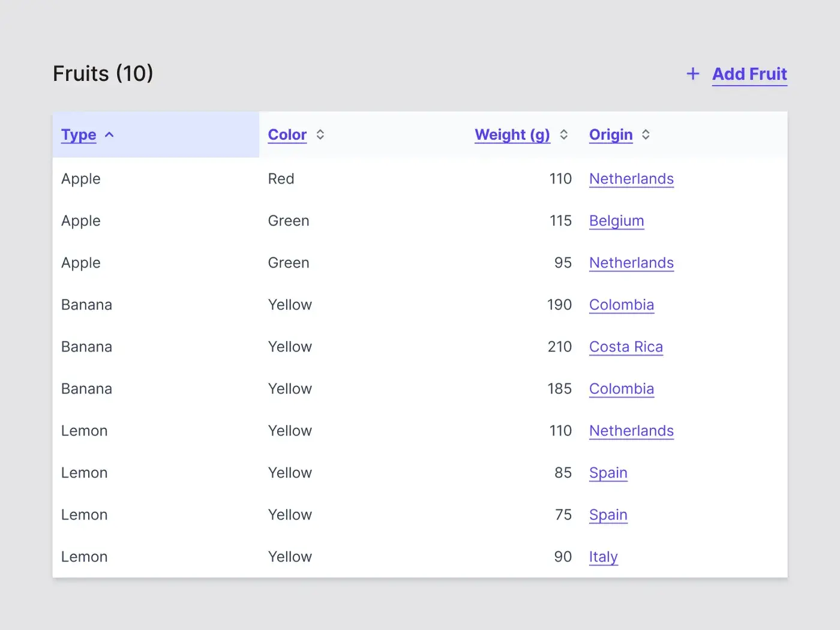Sort table by Type header

79,135
